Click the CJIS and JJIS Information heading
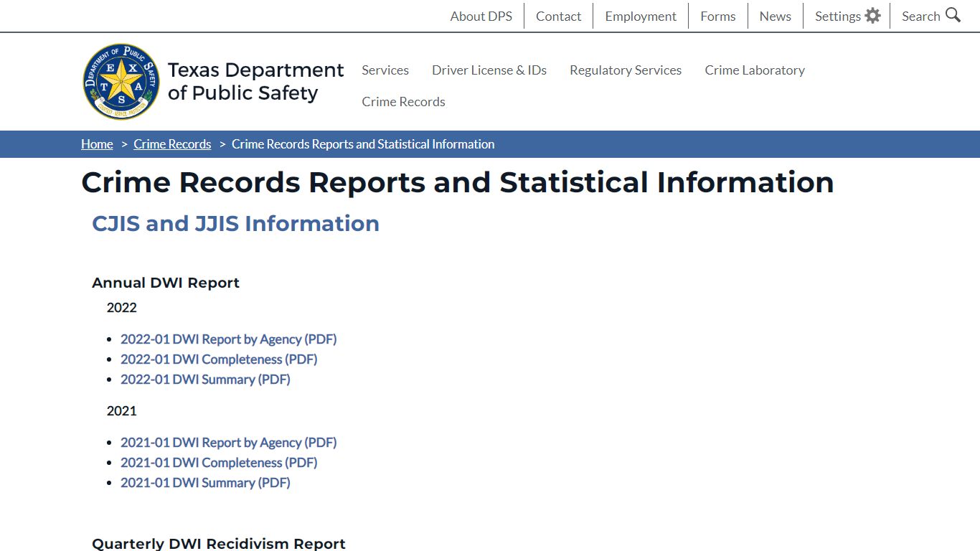 pos(235,223)
